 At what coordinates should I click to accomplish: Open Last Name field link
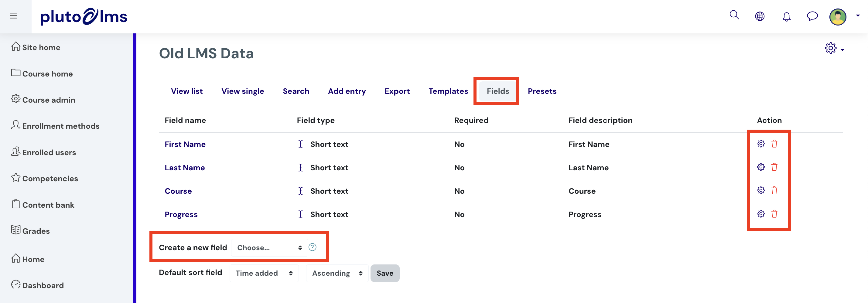[x=185, y=168]
